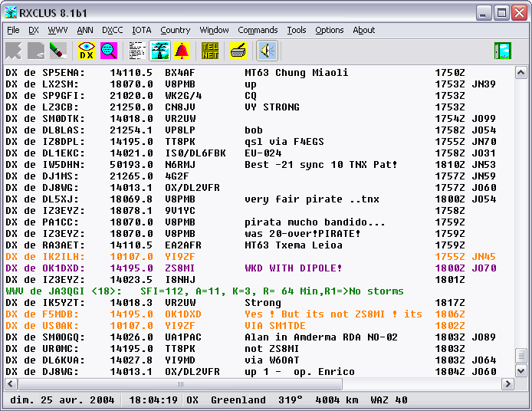Select purple callsign ZS8MI spot
The width and height of the screenshot is (532, 411).
[180, 268]
